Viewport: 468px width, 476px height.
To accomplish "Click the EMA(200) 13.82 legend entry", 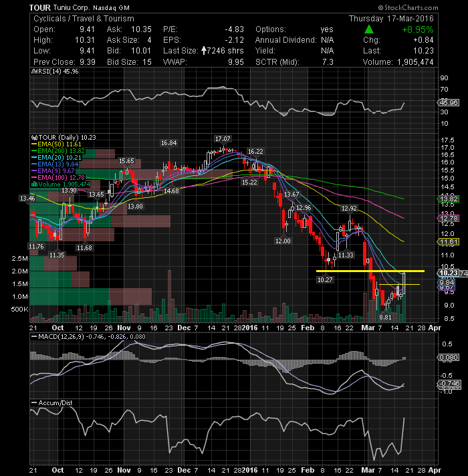I will point(58,151).
